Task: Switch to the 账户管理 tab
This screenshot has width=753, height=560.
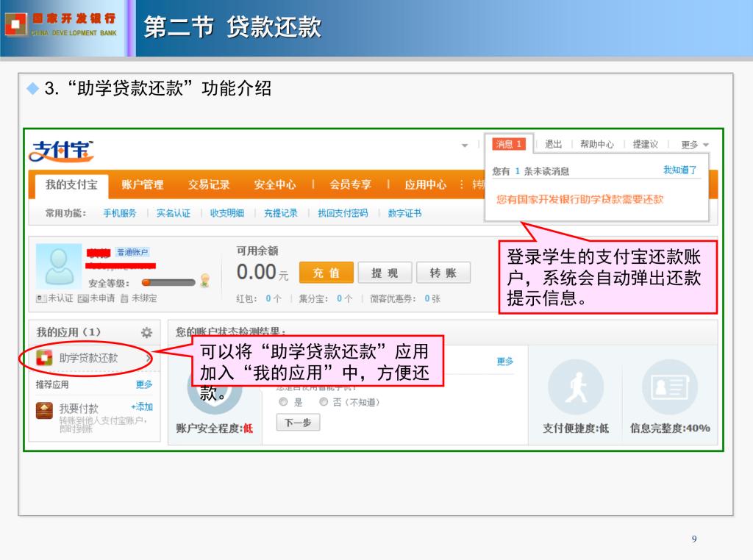Action: coord(143,185)
